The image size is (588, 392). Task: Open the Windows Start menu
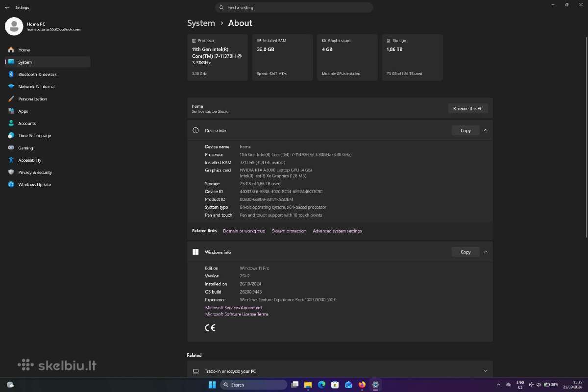212,385
